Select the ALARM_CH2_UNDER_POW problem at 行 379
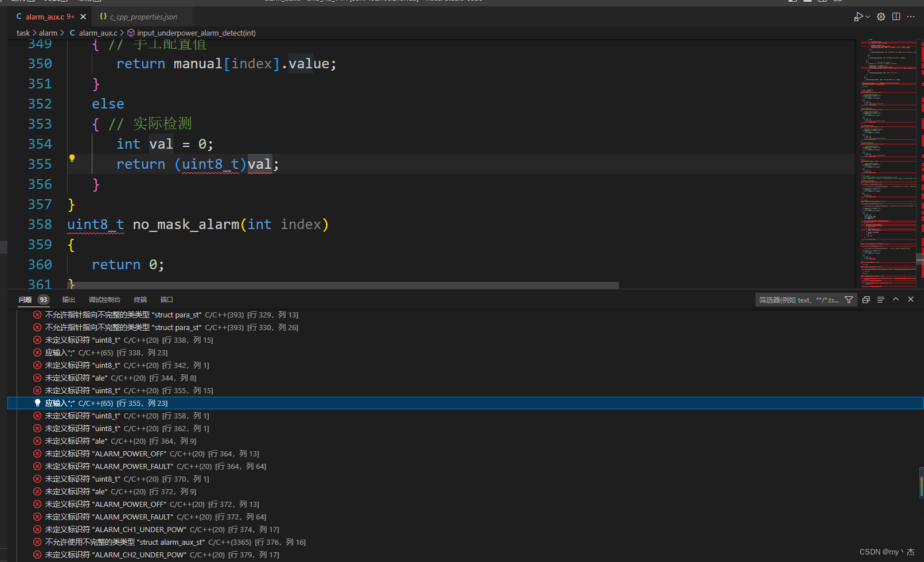 465,555
